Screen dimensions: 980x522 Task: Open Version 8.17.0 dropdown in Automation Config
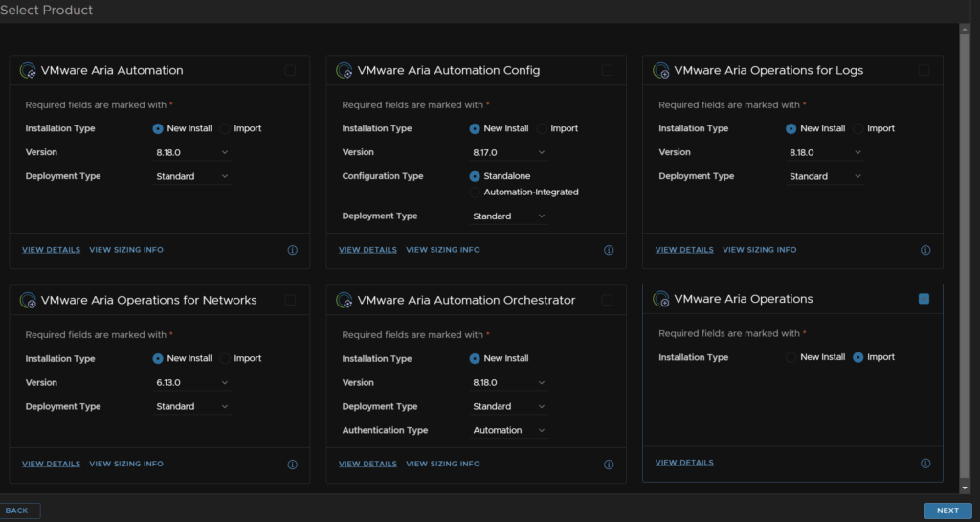509,152
